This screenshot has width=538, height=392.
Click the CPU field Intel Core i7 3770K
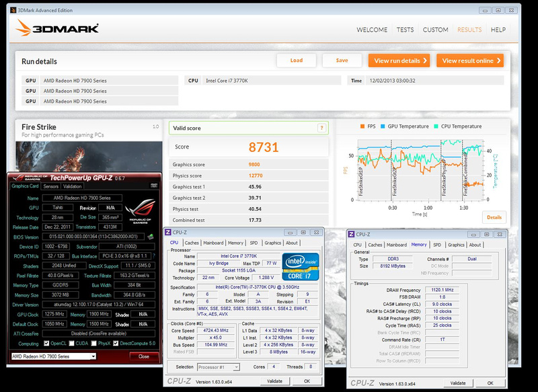pos(272,81)
